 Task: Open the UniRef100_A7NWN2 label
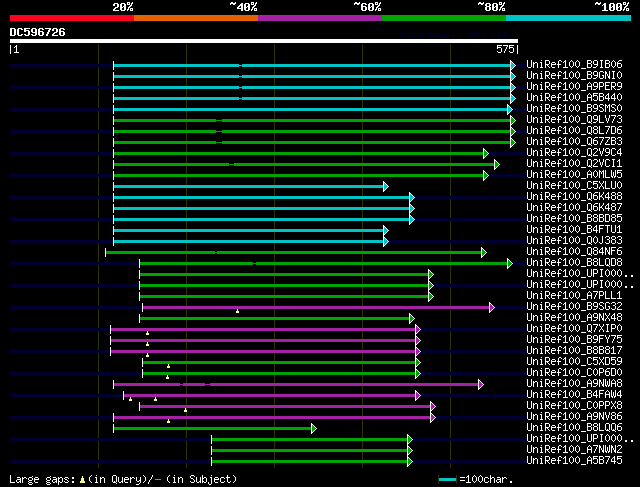point(574,450)
